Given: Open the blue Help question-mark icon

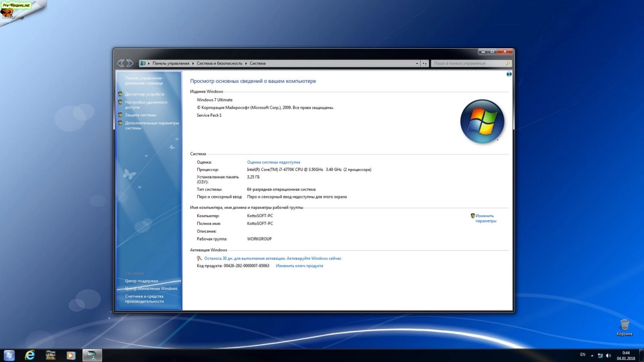Looking at the screenshot, I should (509, 74).
